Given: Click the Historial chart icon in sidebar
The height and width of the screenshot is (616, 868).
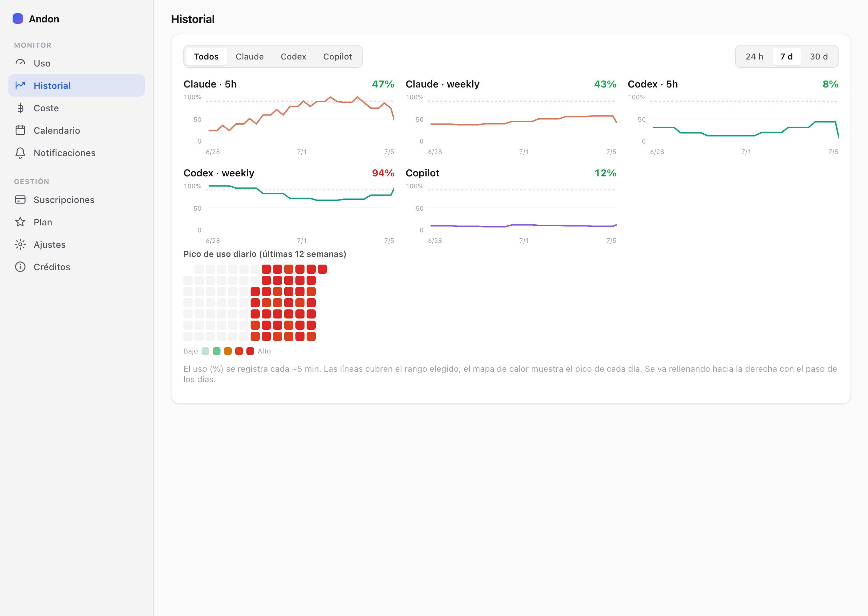Looking at the screenshot, I should pos(20,85).
